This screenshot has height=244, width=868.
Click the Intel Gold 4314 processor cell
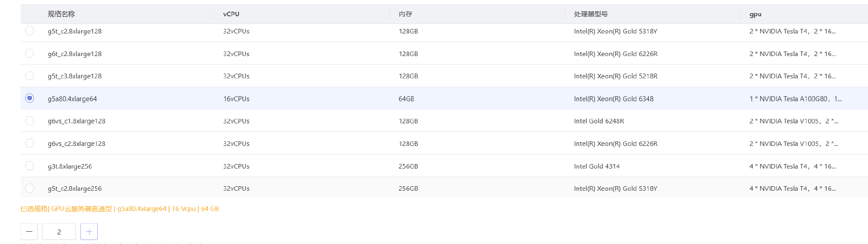(x=597, y=166)
